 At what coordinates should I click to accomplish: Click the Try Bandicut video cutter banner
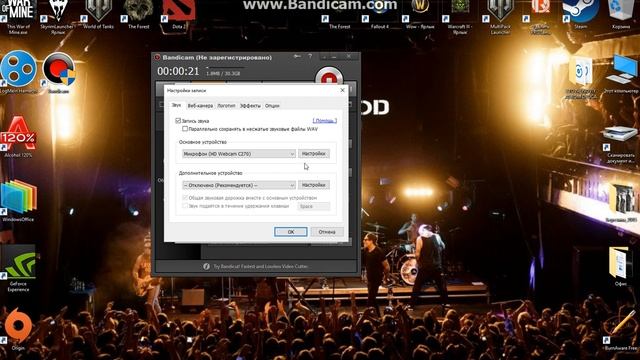point(261,266)
